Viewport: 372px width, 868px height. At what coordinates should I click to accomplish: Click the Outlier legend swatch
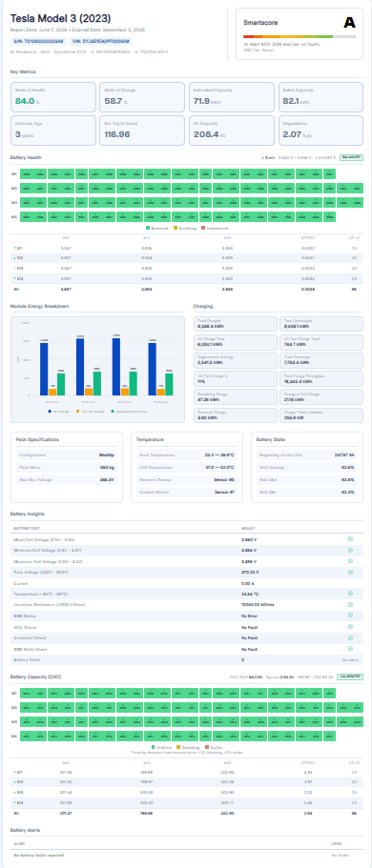[x=206, y=747]
